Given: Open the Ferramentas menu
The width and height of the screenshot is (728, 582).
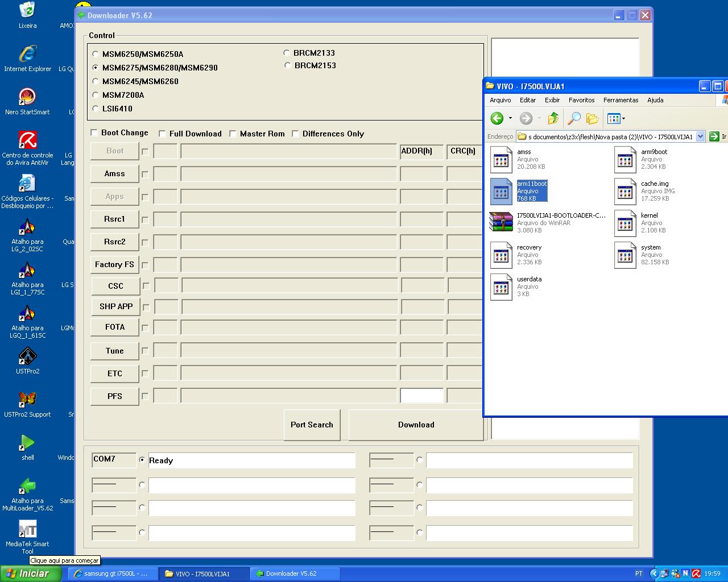Looking at the screenshot, I should (621, 100).
